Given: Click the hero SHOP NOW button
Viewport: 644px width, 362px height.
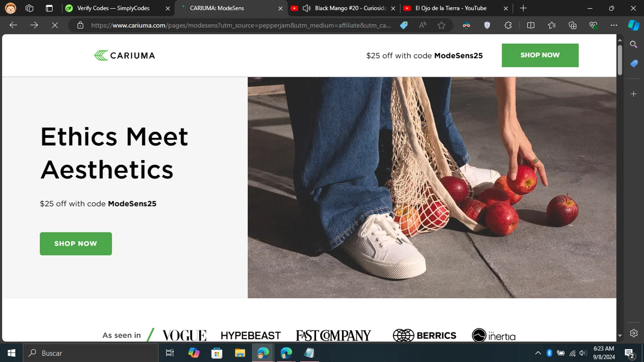Looking at the screenshot, I should 76,243.
